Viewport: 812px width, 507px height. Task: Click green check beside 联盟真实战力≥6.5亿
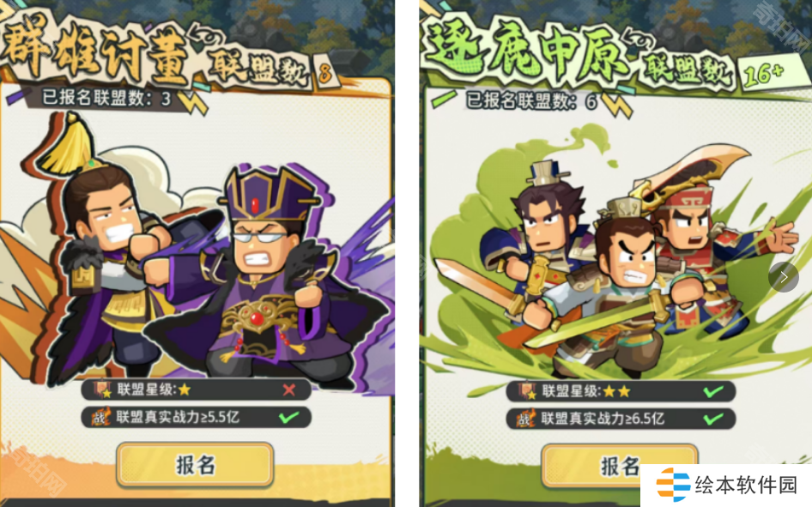(713, 419)
